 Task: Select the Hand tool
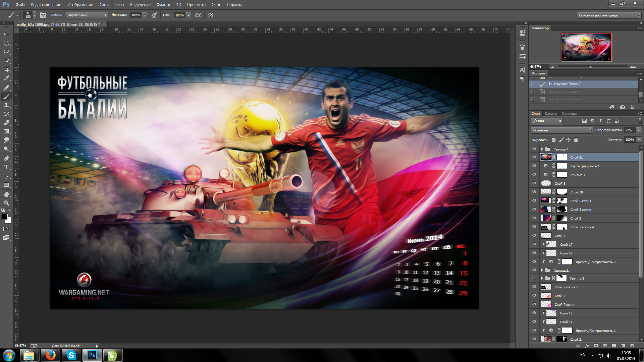[6, 194]
